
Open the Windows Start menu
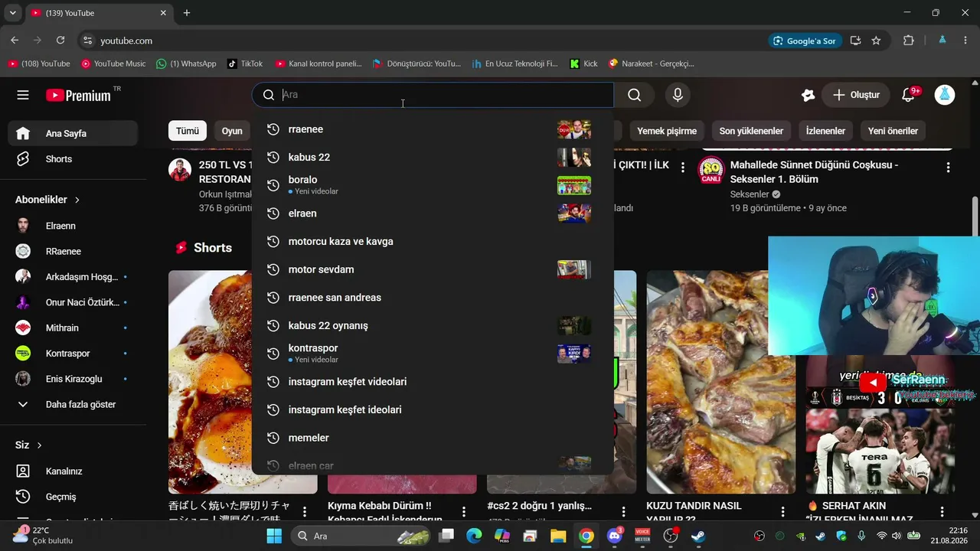pos(274,536)
